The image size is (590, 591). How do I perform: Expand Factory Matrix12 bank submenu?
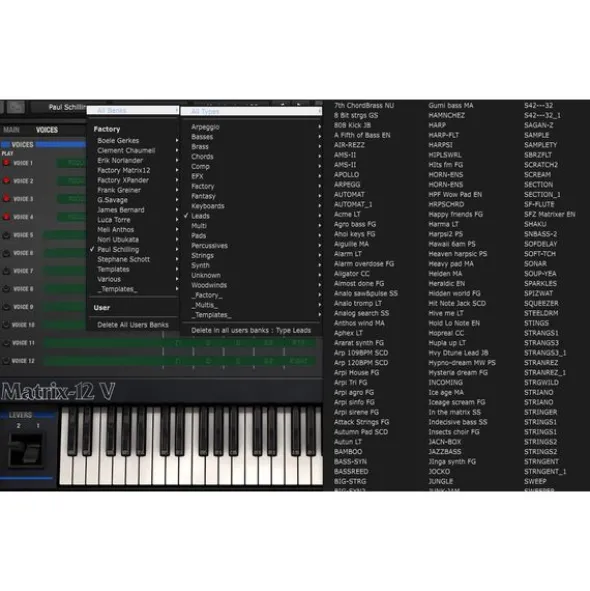(x=133, y=170)
